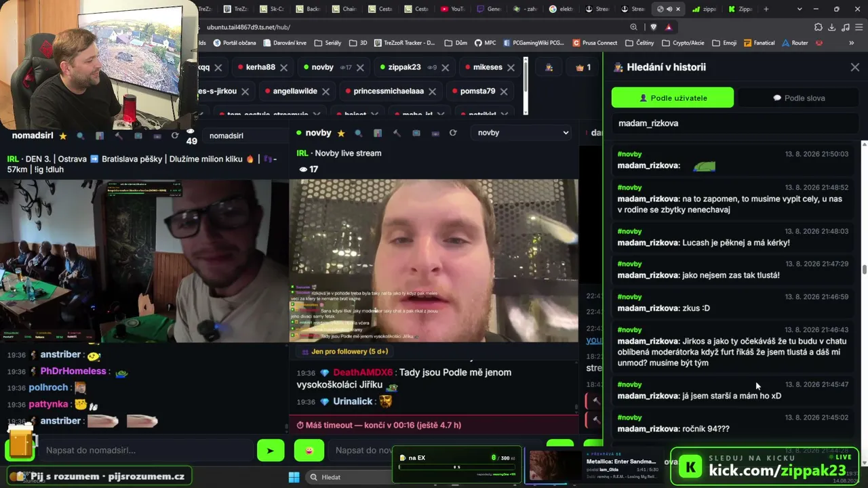Select the message 'Lucash je pěknej a má kérky!'
The image size is (868, 488).
[732, 237]
